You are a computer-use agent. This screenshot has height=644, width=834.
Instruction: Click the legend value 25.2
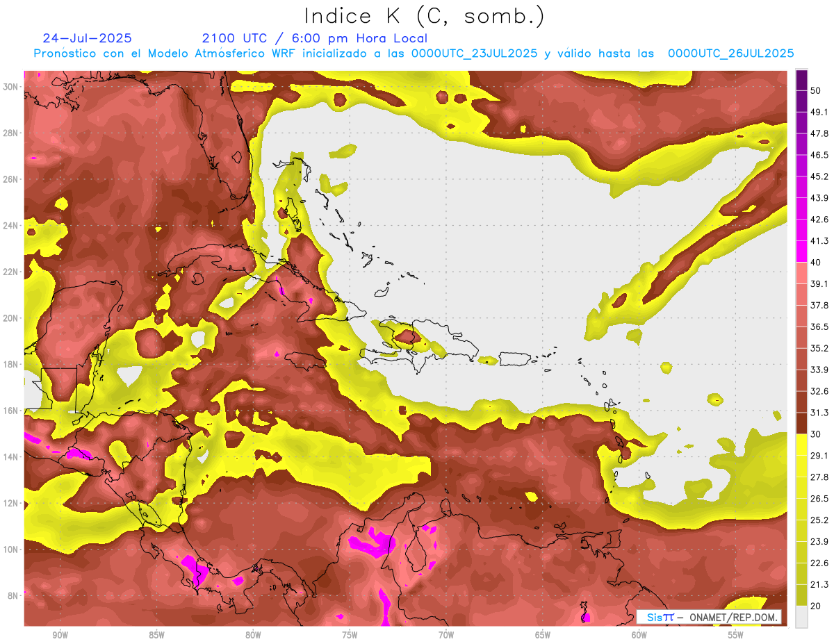tap(819, 520)
